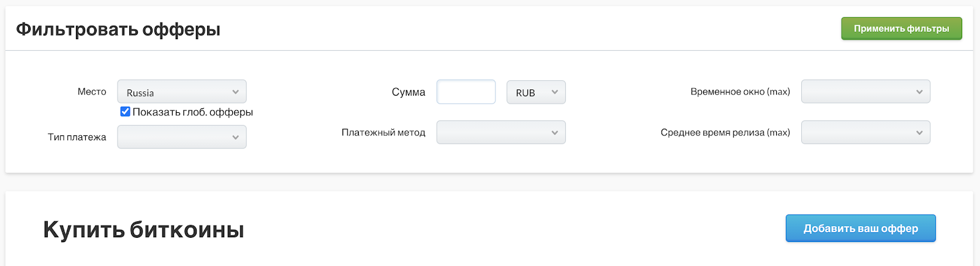Screen dimensions: 980x266
Task: Click the blue Добавить ваш оффер button
Action: click(x=860, y=229)
